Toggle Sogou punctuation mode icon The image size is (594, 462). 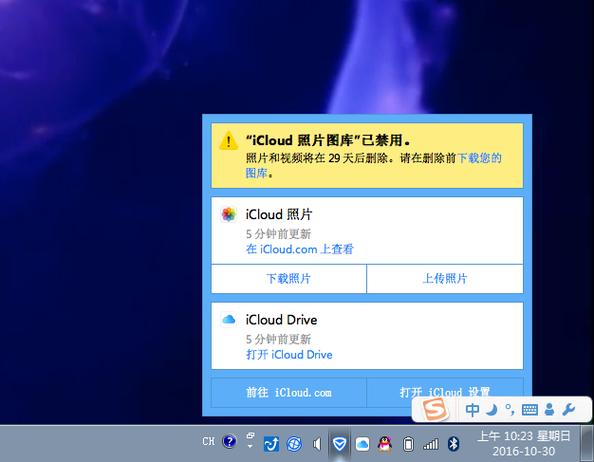pos(510,409)
